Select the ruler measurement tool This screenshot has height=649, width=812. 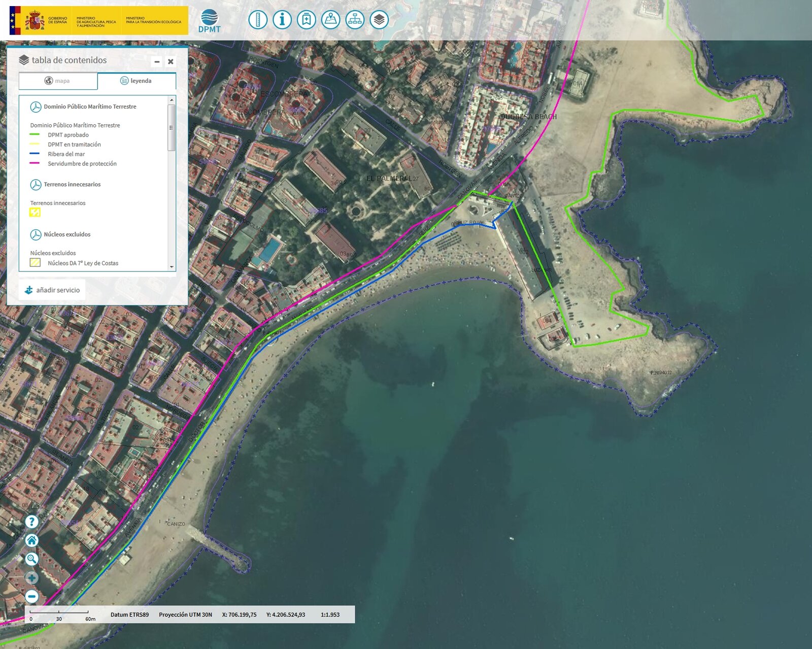point(258,20)
